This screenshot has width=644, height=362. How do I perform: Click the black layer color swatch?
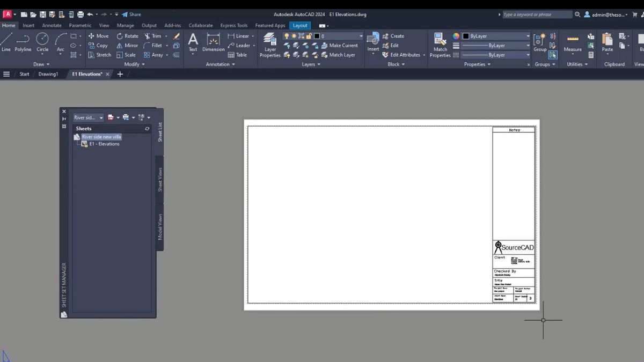pos(317,36)
